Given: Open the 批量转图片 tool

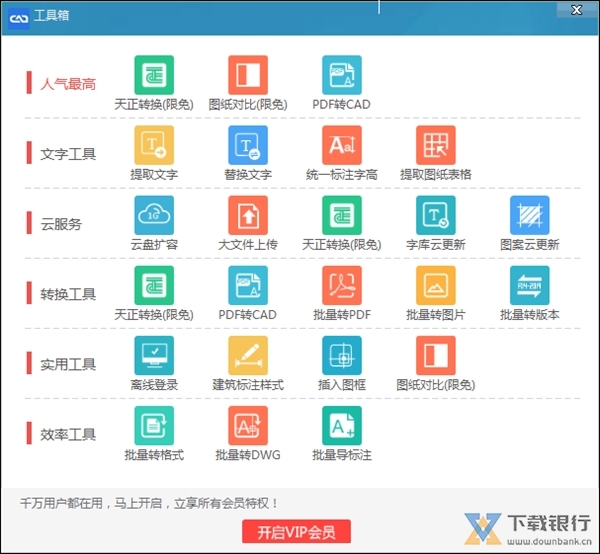Looking at the screenshot, I should [x=436, y=285].
